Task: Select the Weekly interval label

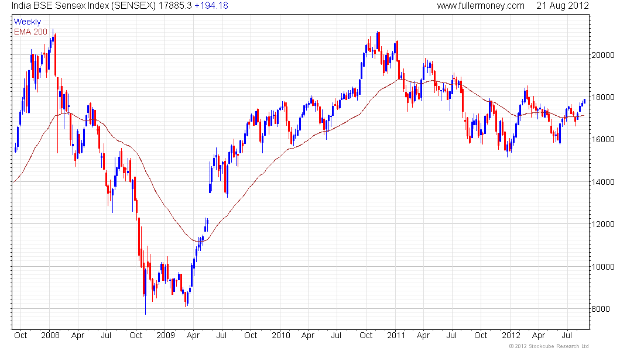Action: point(28,22)
